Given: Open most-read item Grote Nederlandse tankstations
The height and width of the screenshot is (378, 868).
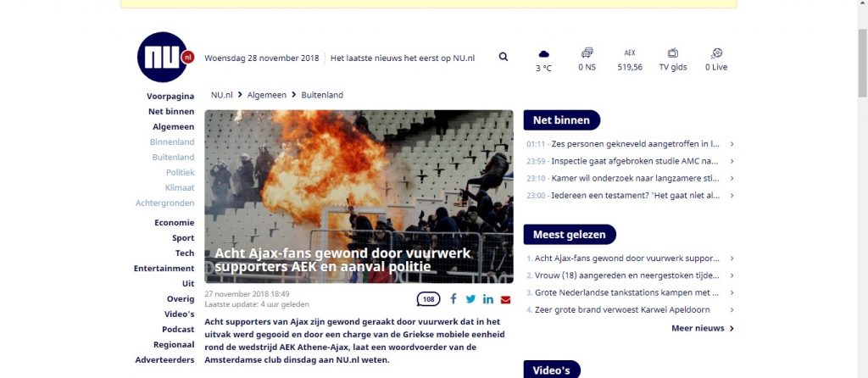Looking at the screenshot, I should click(x=626, y=292).
